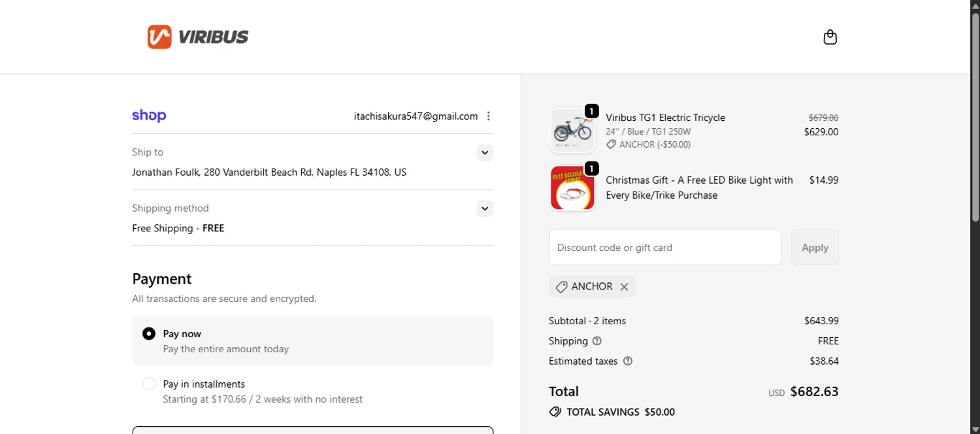Open the shopping bag cart icon

pyautogui.click(x=830, y=37)
